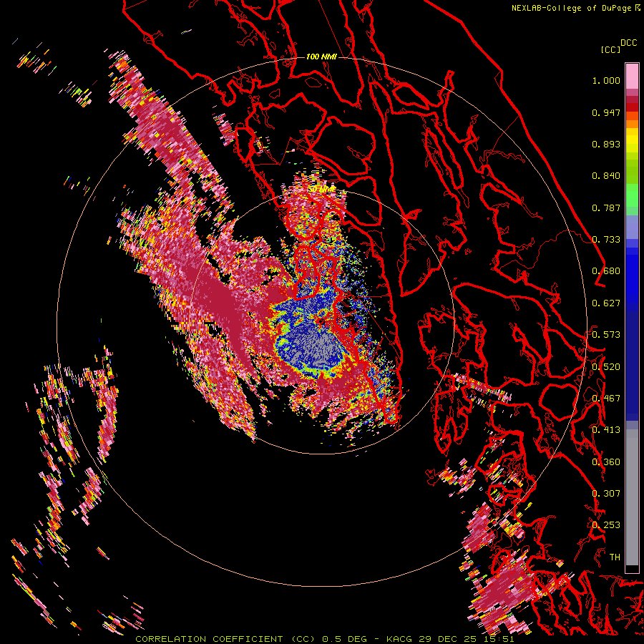This screenshot has height=644, width=644.
Task: Click the DCC product label above color bar
Action: coord(628,42)
